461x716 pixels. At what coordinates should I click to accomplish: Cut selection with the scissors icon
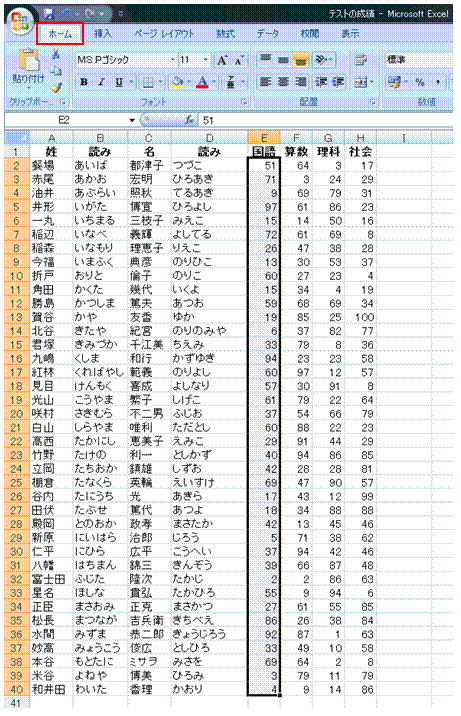(56, 55)
